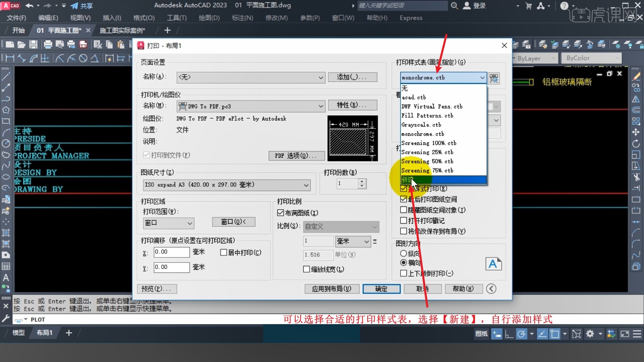The height and width of the screenshot is (362, 644).
Task: Open the help question mark icon
Action: [x=565, y=6]
